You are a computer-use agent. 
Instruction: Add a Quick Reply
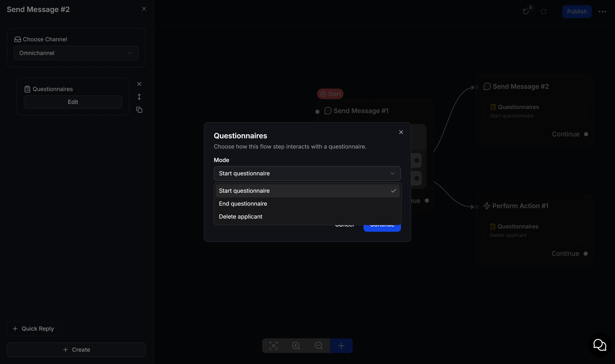click(33, 329)
